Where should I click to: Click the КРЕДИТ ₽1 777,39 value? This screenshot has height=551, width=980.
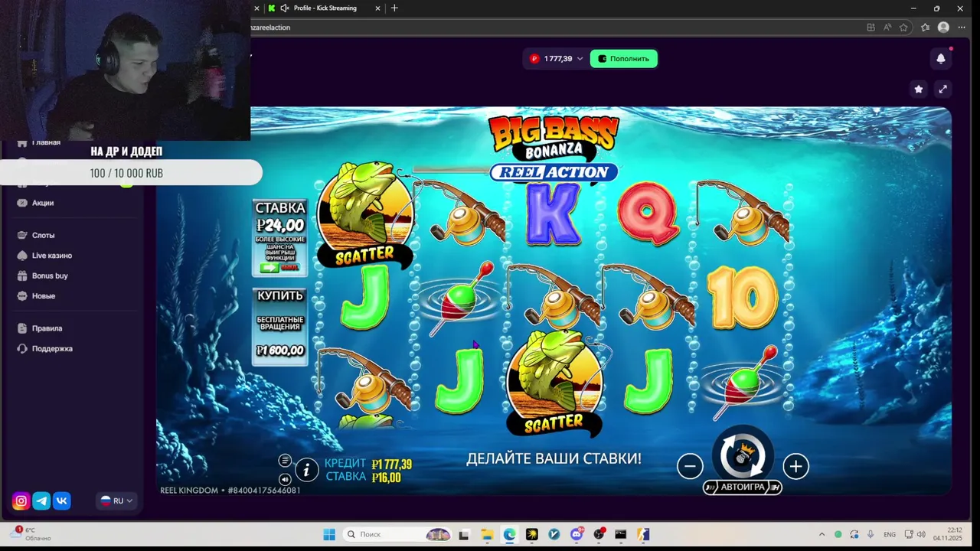pyautogui.click(x=391, y=465)
